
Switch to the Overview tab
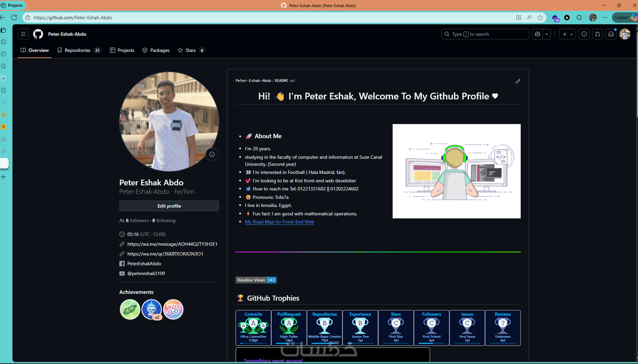[x=35, y=50]
